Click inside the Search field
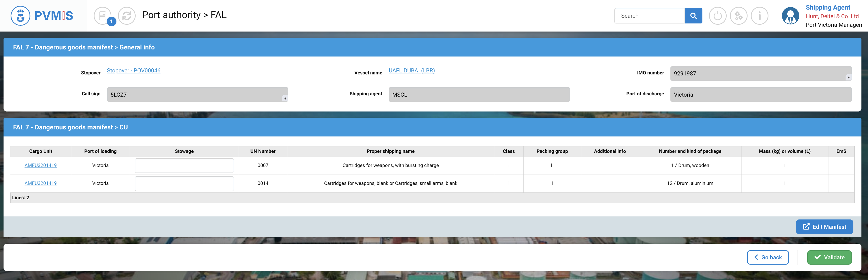 point(649,16)
